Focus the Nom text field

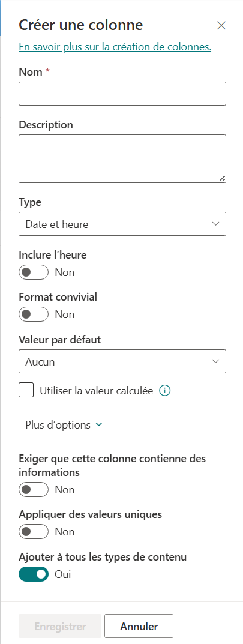point(122,94)
